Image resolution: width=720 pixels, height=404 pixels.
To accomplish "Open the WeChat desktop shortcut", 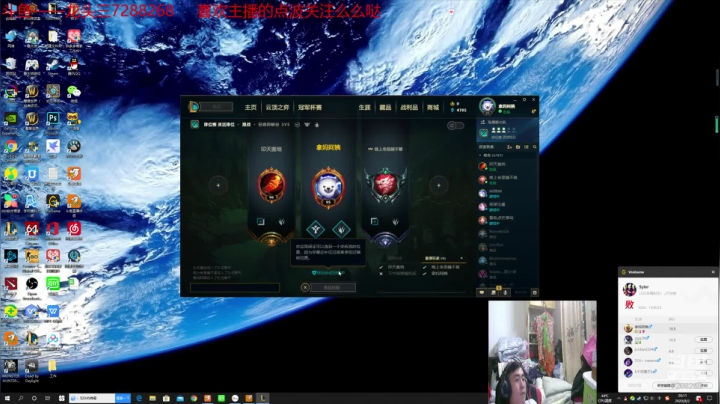I will (x=73, y=93).
